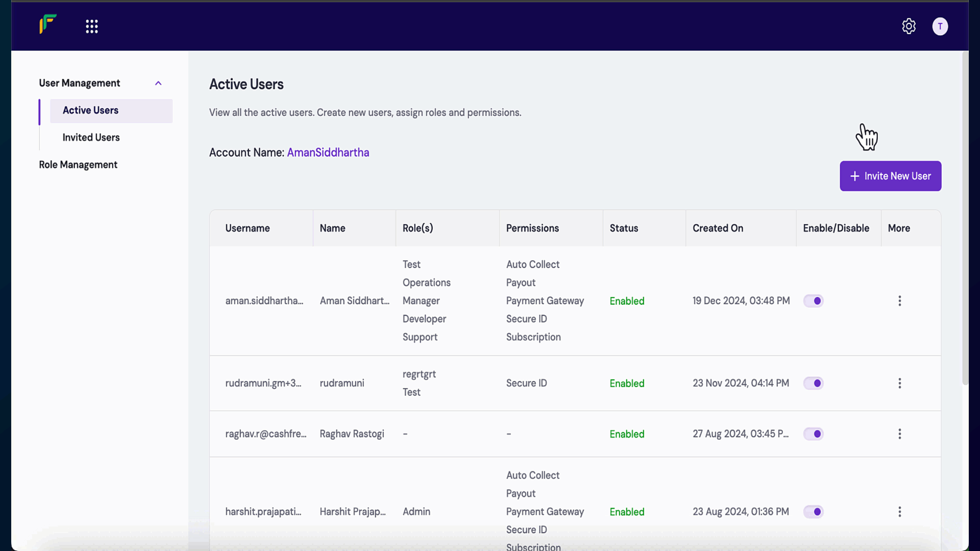Select Active Users sidebar item
This screenshot has height=551, width=980.
(x=91, y=111)
